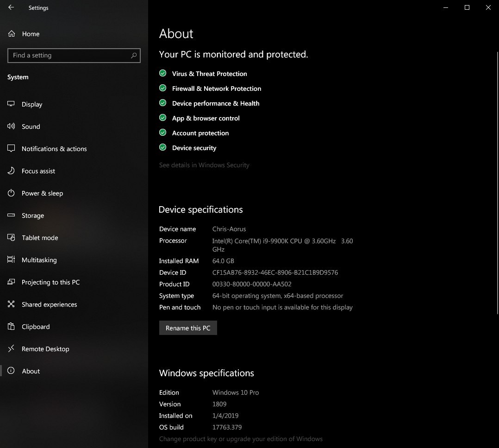Viewport: 499px width, 448px height.
Task: Click App & browser control text
Action: (x=206, y=119)
